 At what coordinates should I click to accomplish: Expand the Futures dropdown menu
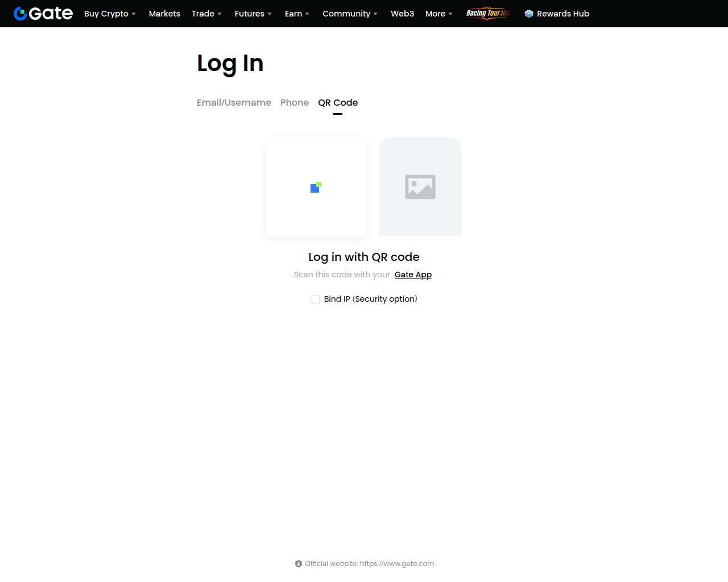coord(253,14)
